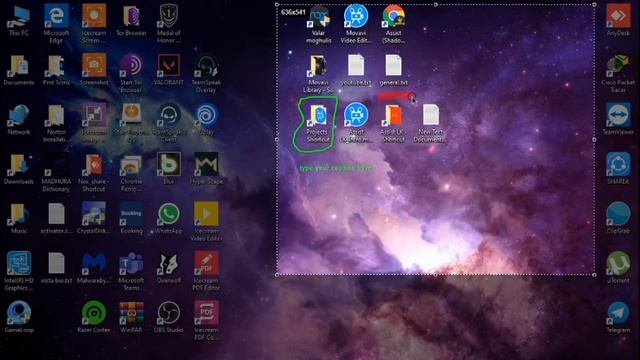Select insta bio.txt file
The width and height of the screenshot is (640, 360).
(56, 268)
